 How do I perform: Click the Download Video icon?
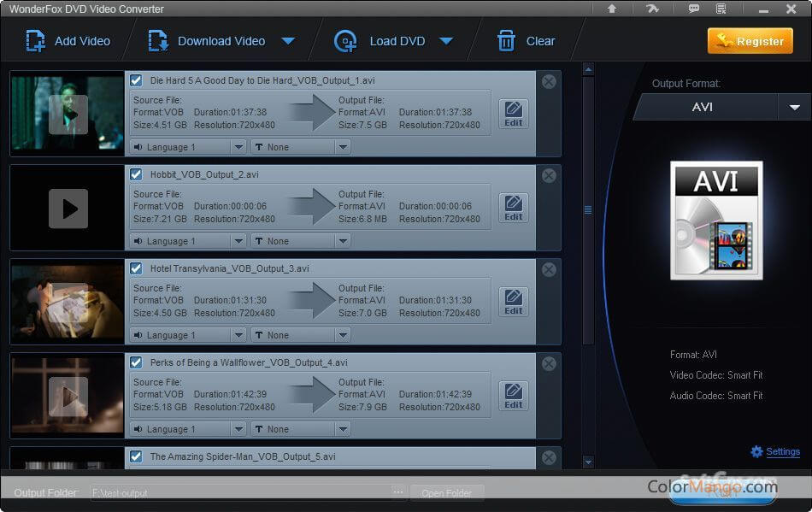tap(156, 40)
